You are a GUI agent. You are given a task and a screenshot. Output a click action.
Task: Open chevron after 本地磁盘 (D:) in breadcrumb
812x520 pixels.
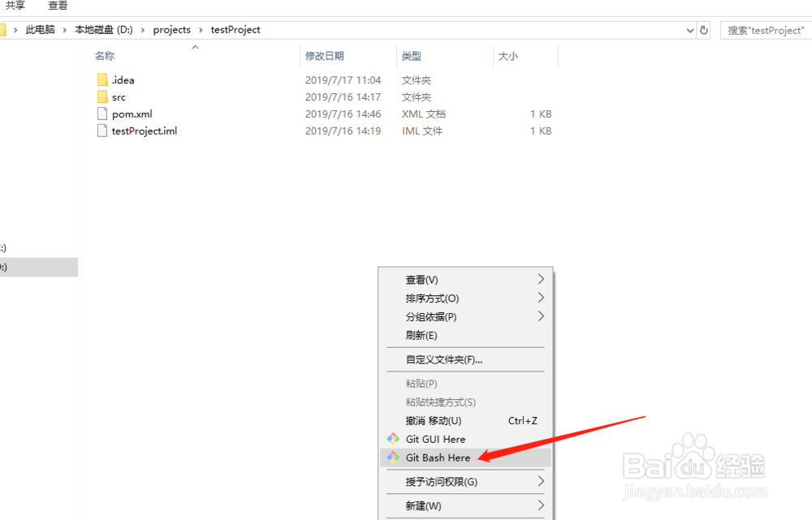point(143,30)
